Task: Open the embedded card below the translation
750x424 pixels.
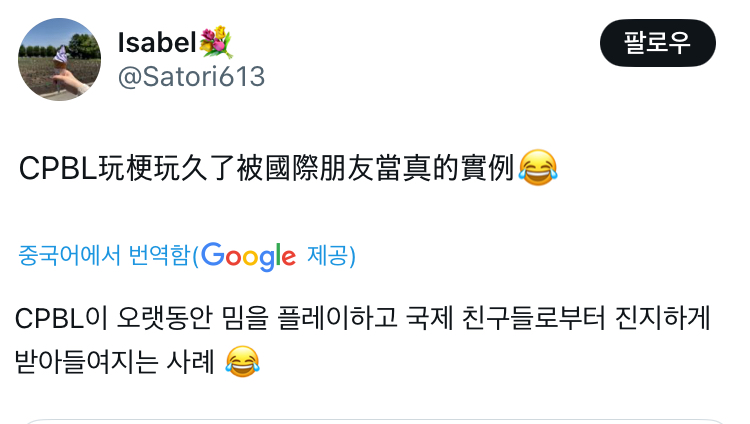Action: tap(375, 421)
